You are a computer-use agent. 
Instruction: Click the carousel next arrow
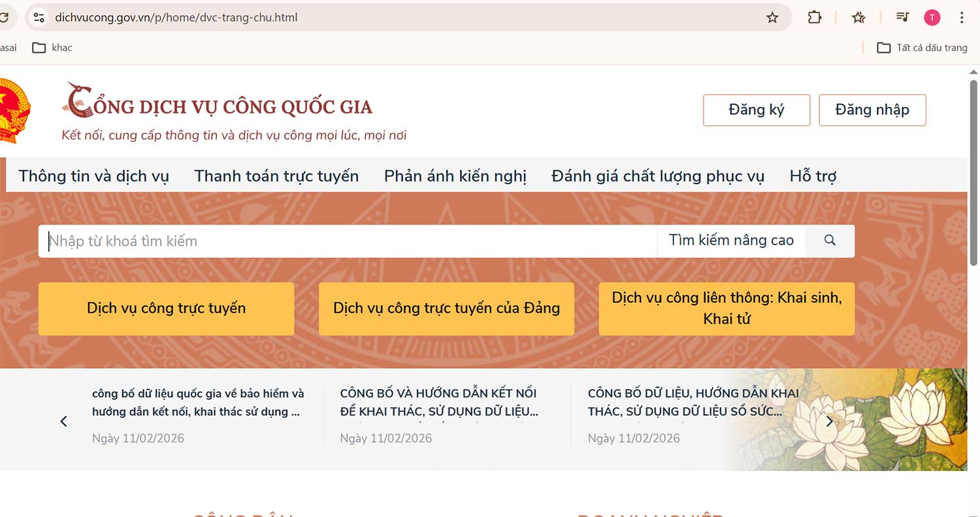(x=829, y=421)
